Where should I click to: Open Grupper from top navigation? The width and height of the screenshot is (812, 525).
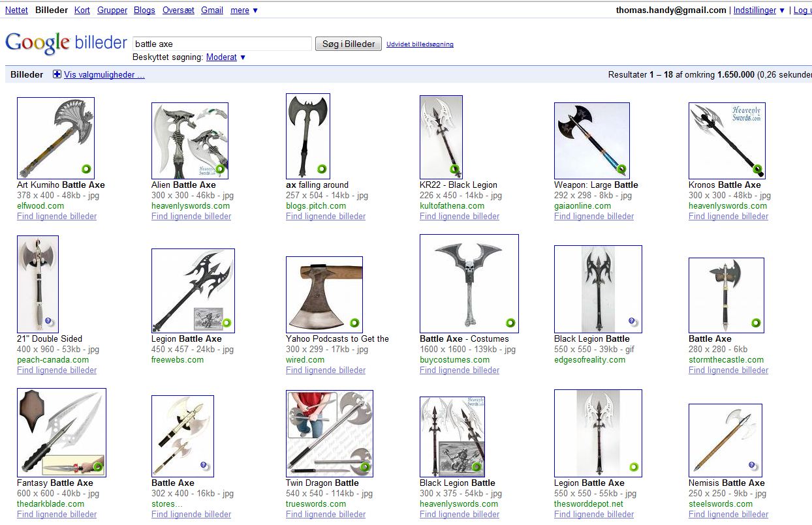click(112, 10)
